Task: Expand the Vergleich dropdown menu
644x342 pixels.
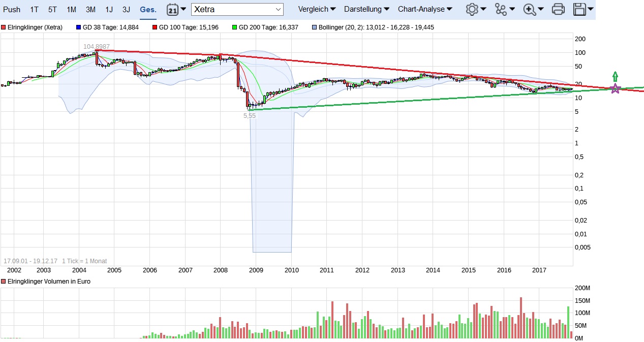Action: point(317,9)
